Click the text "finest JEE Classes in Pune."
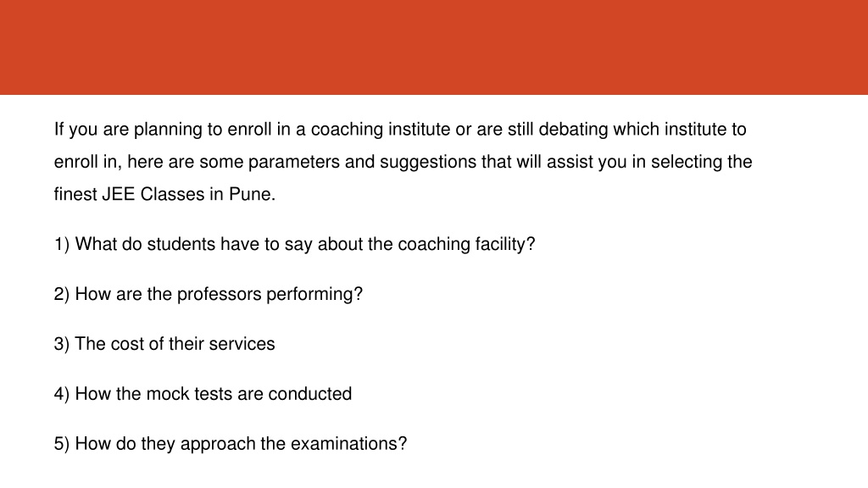Screen dimensions: 868x488 click(x=164, y=194)
